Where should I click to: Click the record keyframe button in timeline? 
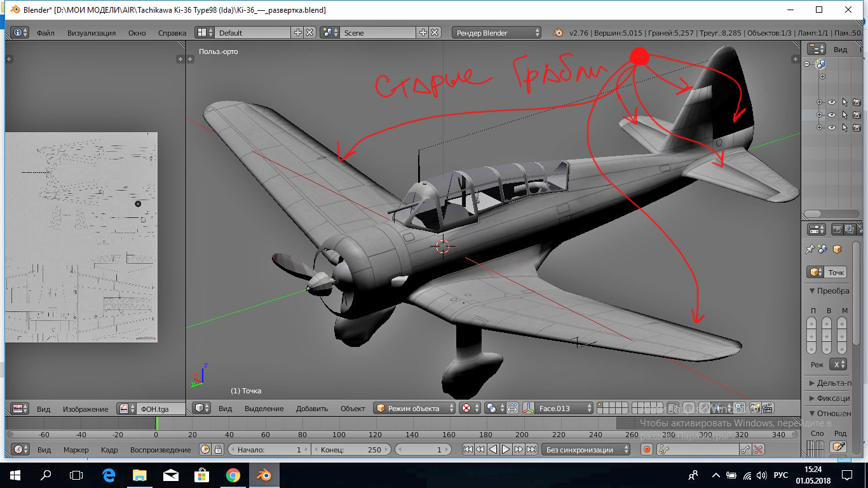647,449
